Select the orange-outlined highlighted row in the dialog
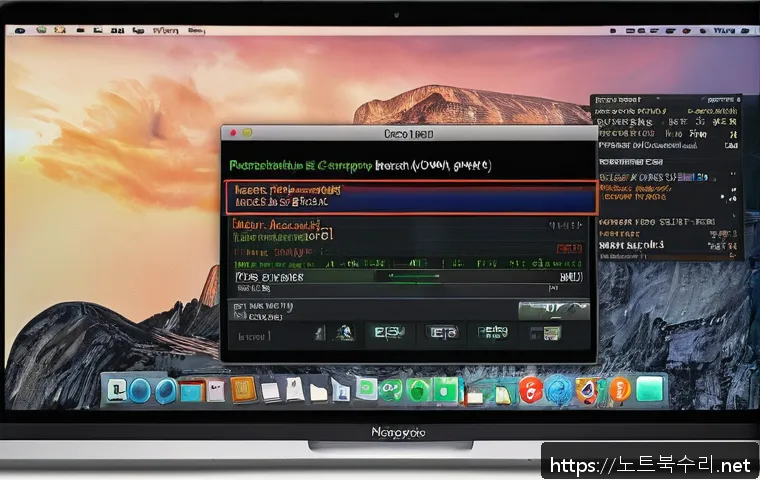 [x=410, y=197]
